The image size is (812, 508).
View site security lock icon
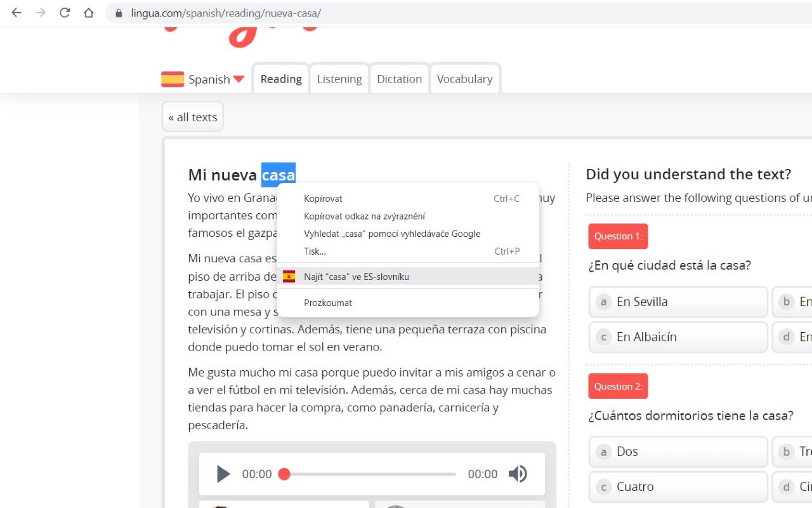[x=118, y=13]
